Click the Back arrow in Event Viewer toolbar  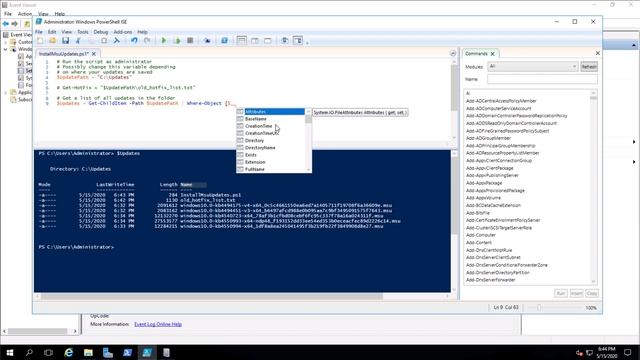pos(6,24)
